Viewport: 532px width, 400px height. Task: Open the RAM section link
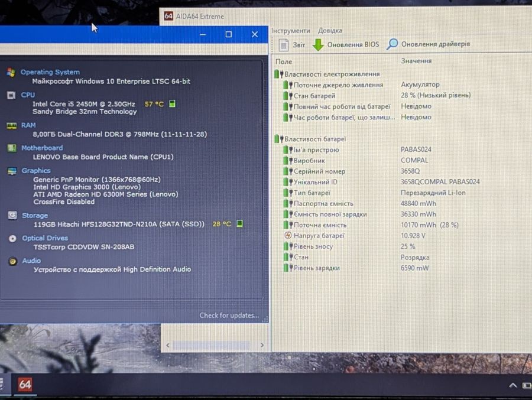pyautogui.click(x=28, y=125)
